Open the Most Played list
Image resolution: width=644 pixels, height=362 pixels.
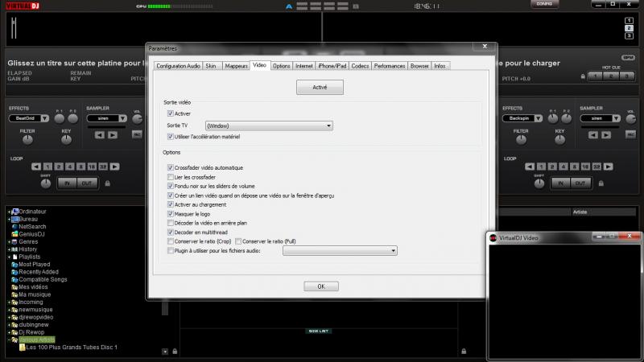pyautogui.click(x=34, y=265)
